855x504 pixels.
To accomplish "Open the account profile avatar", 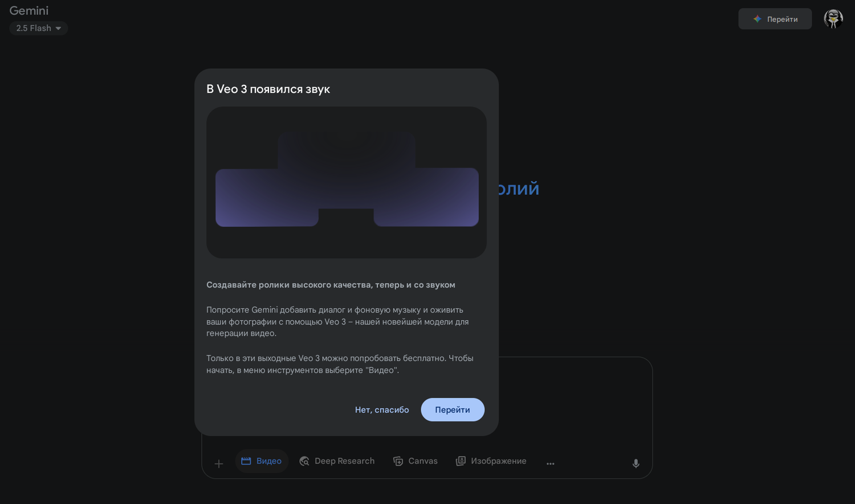I will pyautogui.click(x=833, y=19).
